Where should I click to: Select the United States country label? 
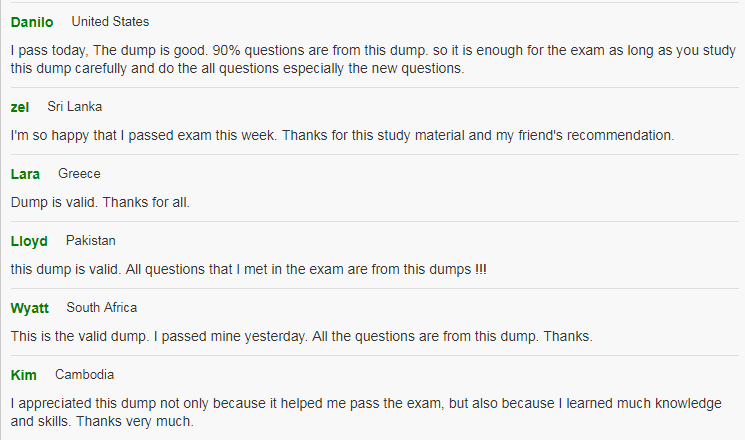pyautogui.click(x=110, y=21)
